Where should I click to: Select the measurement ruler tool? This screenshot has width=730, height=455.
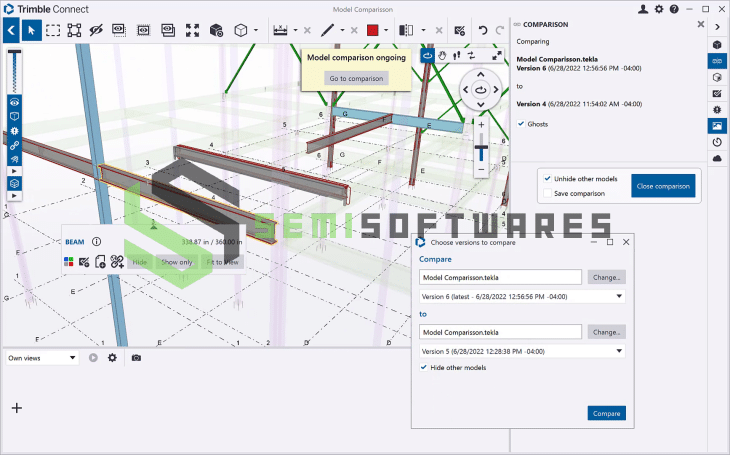[280, 31]
